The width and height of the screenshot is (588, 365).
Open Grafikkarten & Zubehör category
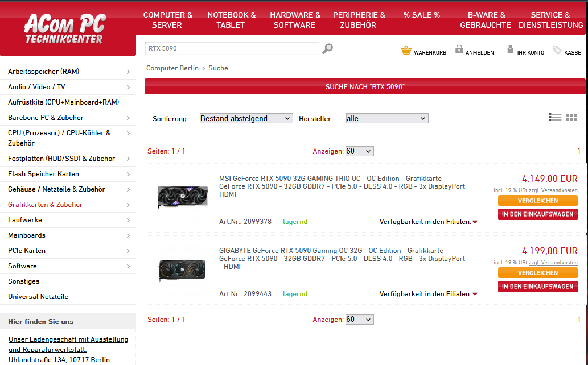pos(46,205)
